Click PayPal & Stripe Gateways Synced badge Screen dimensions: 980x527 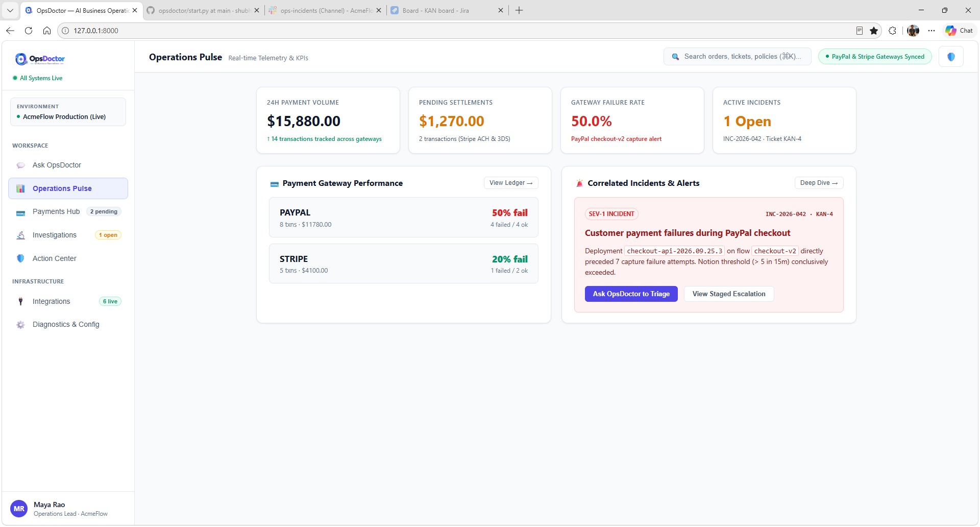click(875, 57)
